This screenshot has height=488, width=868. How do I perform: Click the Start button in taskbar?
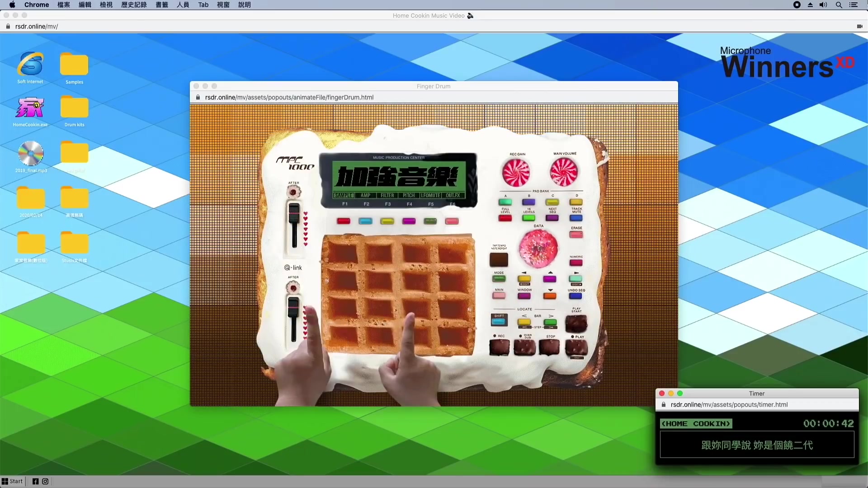12,481
